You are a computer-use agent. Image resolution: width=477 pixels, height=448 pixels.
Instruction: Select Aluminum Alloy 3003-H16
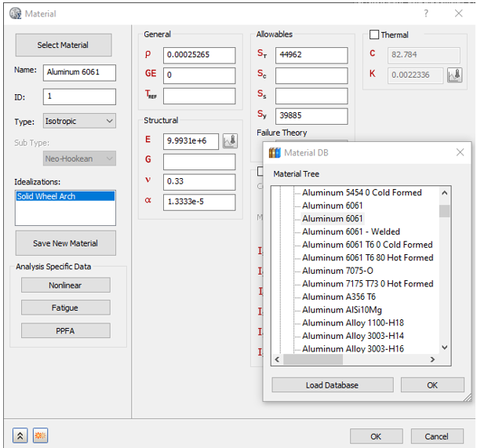click(x=353, y=349)
